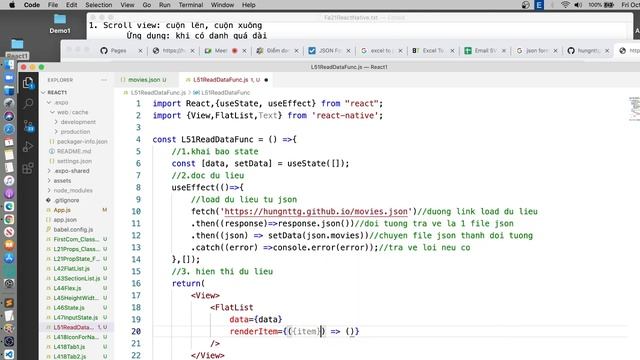Click the editor minimap

[634, 109]
